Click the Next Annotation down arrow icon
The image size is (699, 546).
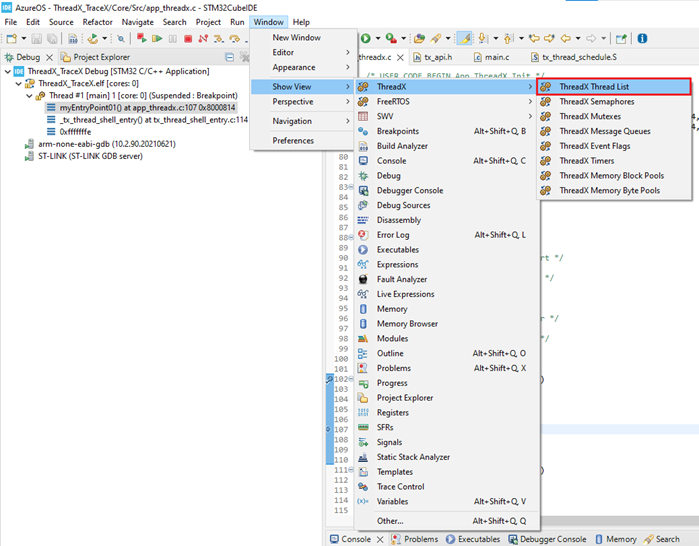click(483, 39)
